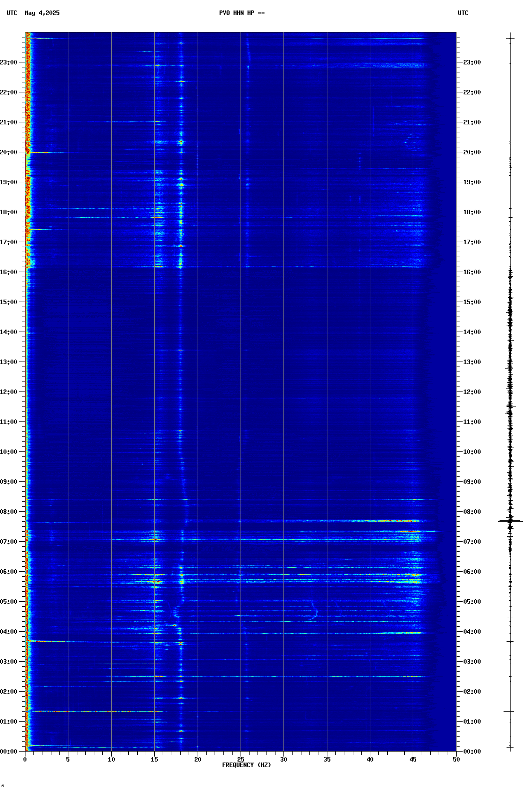Select '15:00' on the right time axis
Image resolution: width=532 pixels, height=791 pixels.
coord(472,302)
